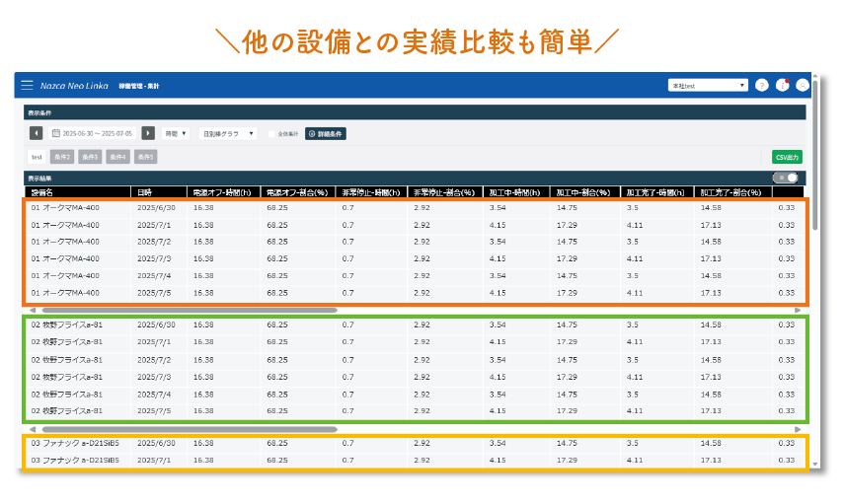The height and width of the screenshot is (504, 844).
Task: Click the 加工中-割合(%) column header
Action: click(x=585, y=192)
